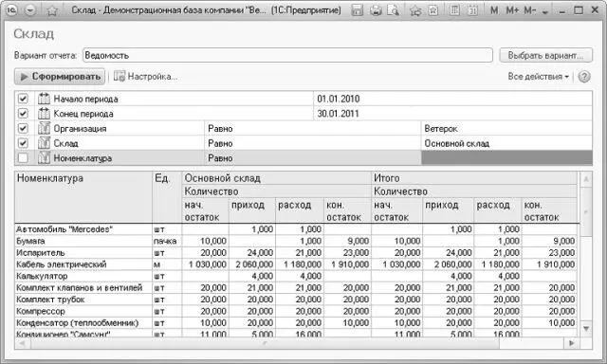Open the calendar icon in title bar
This screenshot has width=607, height=364.
(472, 10)
